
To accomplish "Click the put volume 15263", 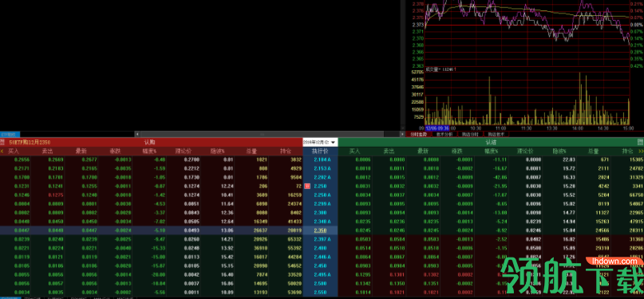I will pos(603,222).
